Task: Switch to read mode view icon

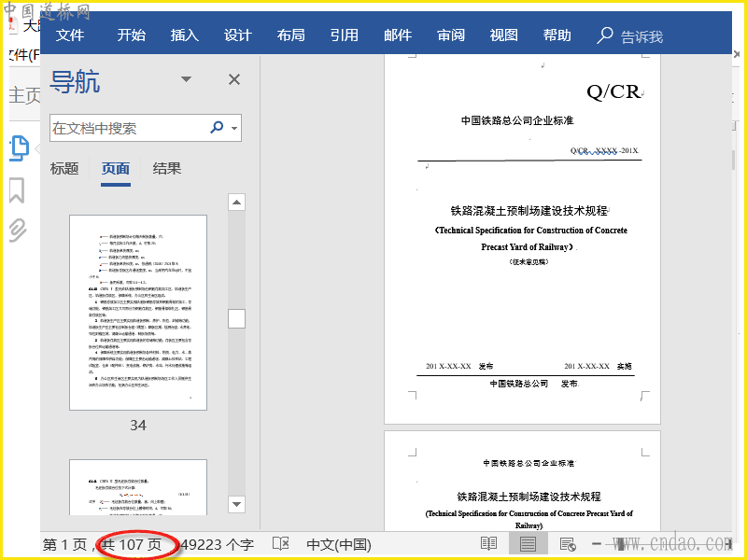Action: tap(488, 543)
